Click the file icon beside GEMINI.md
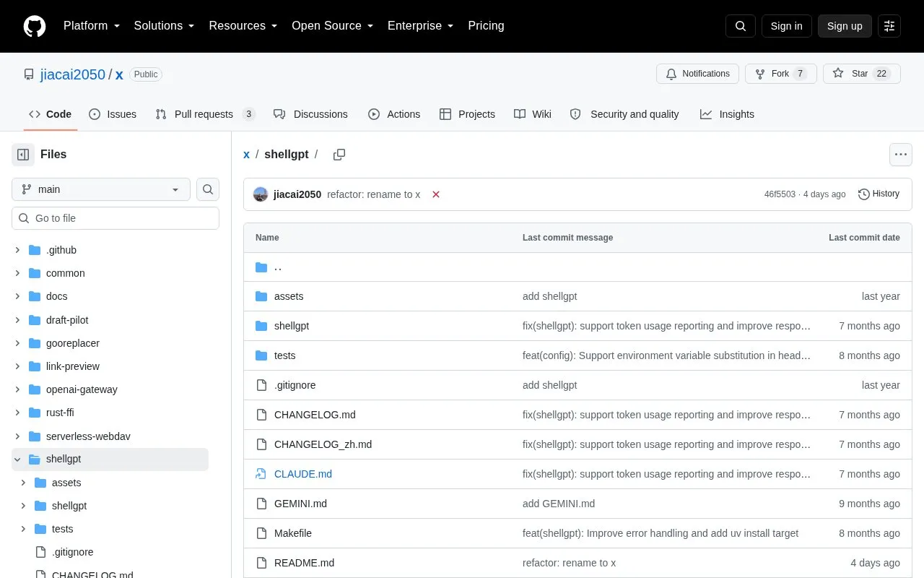Image resolution: width=924 pixels, height=578 pixels. (x=261, y=504)
